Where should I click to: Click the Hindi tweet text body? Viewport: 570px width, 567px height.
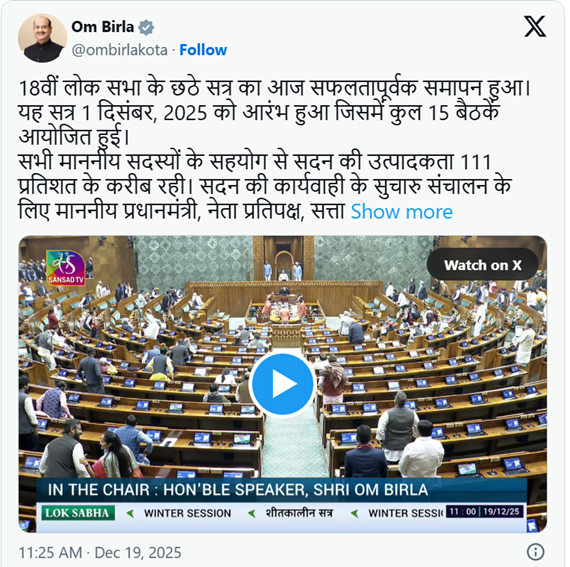click(265, 150)
